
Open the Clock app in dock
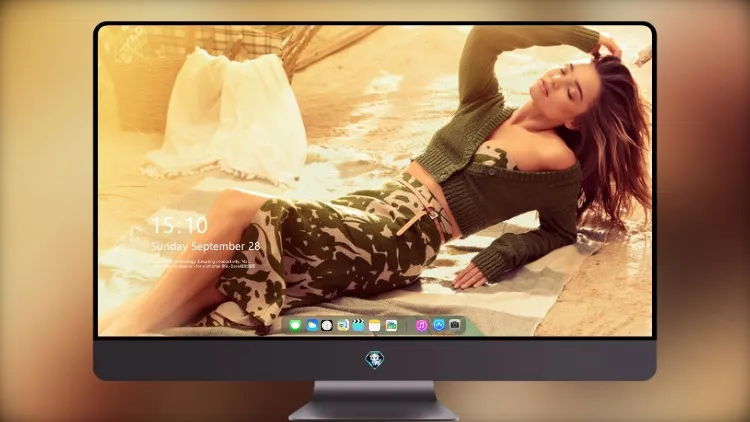(327, 325)
